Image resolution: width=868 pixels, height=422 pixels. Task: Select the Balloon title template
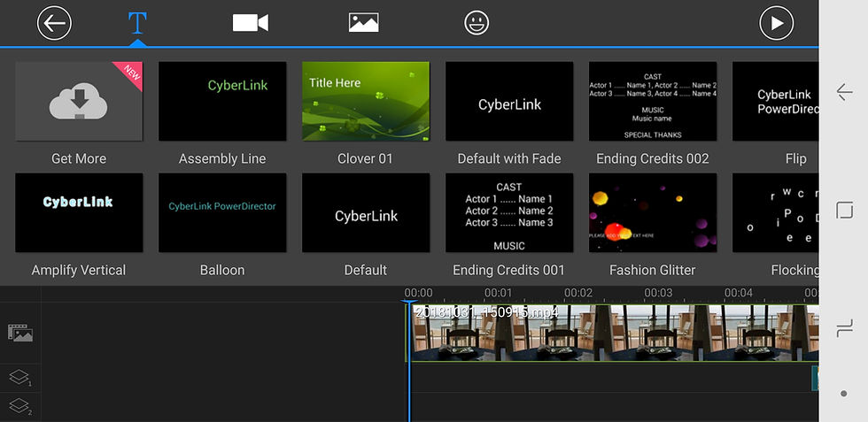coord(222,213)
